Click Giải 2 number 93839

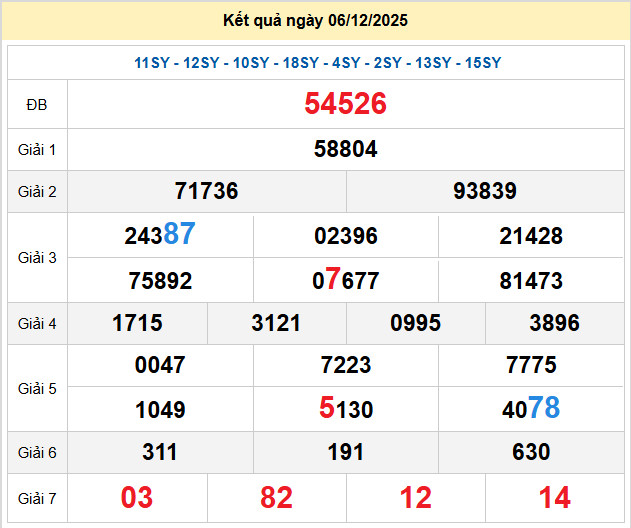(x=485, y=191)
